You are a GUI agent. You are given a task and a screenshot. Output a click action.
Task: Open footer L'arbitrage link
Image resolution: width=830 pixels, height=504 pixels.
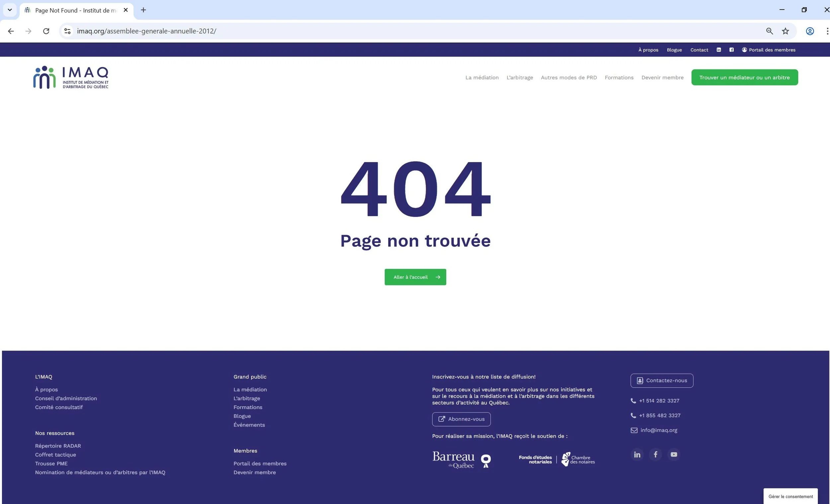point(247,398)
